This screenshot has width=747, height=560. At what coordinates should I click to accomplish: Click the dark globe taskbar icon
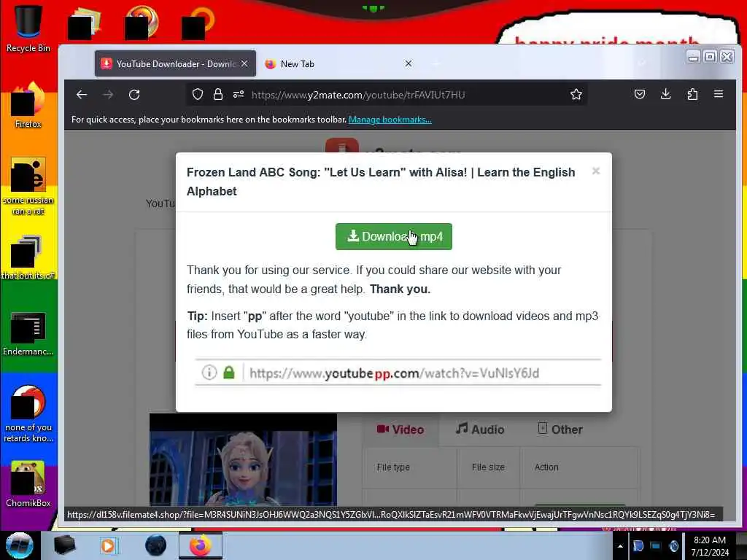tap(156, 545)
